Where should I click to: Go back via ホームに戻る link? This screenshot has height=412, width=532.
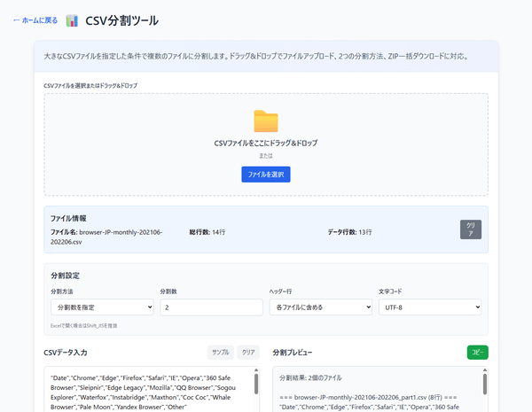click(35, 19)
